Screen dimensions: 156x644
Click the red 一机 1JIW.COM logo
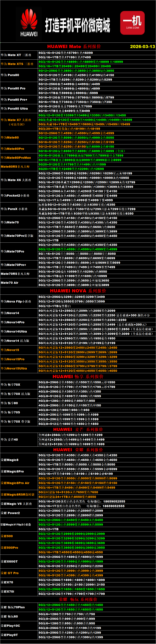point(132,23)
